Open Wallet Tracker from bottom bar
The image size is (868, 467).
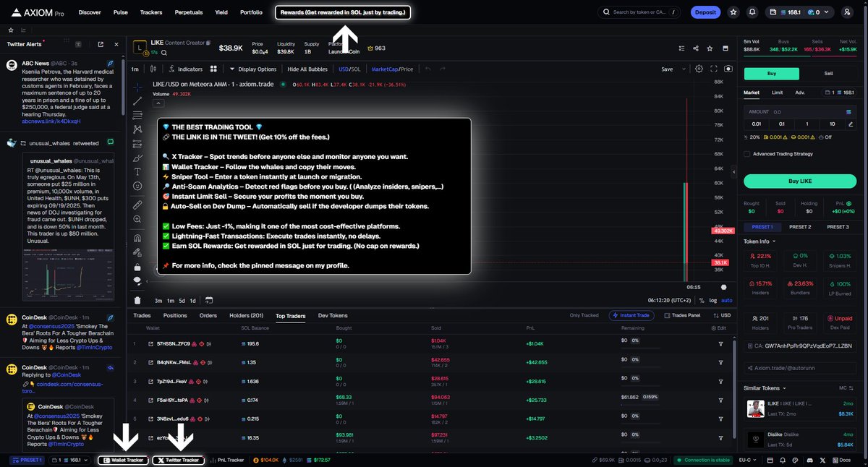click(x=122, y=460)
